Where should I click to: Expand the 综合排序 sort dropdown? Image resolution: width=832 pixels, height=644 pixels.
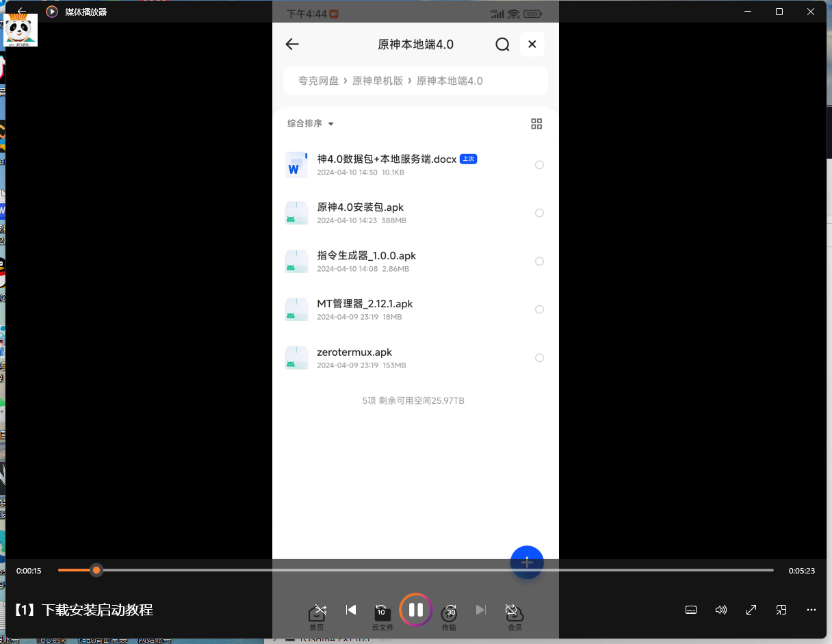pos(311,124)
